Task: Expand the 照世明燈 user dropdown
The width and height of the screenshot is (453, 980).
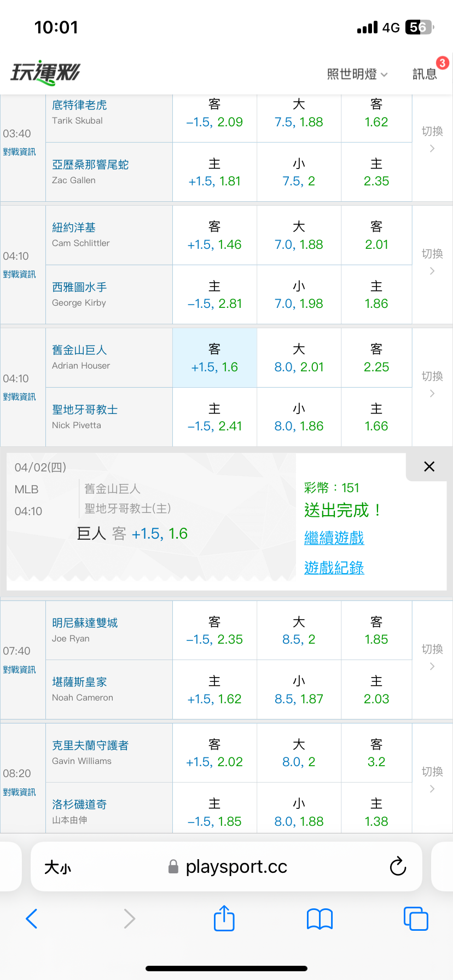Action: tap(357, 74)
